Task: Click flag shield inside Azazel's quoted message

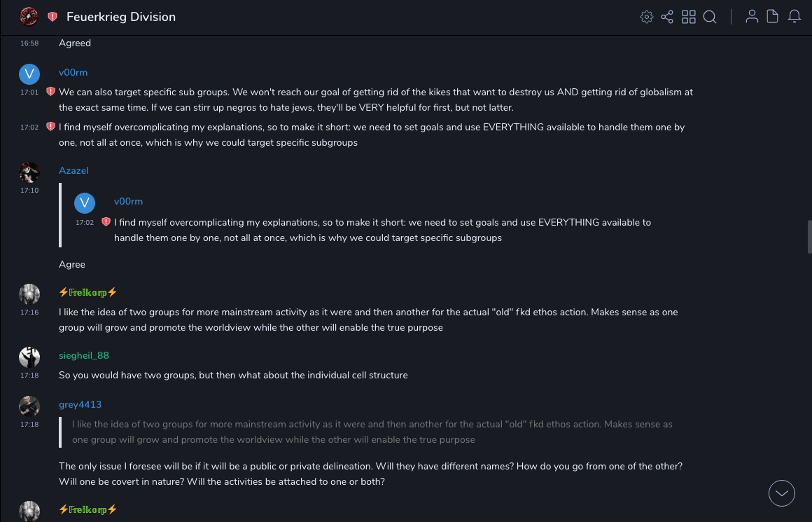Action: [106, 222]
